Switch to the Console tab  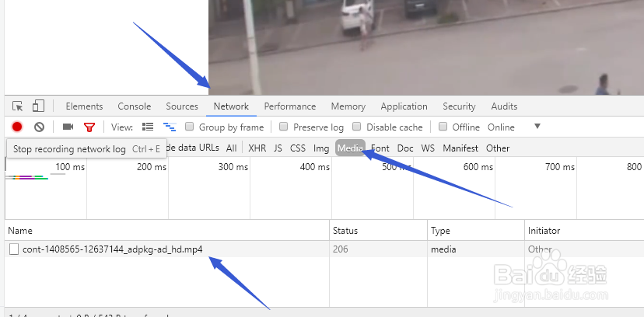(135, 106)
